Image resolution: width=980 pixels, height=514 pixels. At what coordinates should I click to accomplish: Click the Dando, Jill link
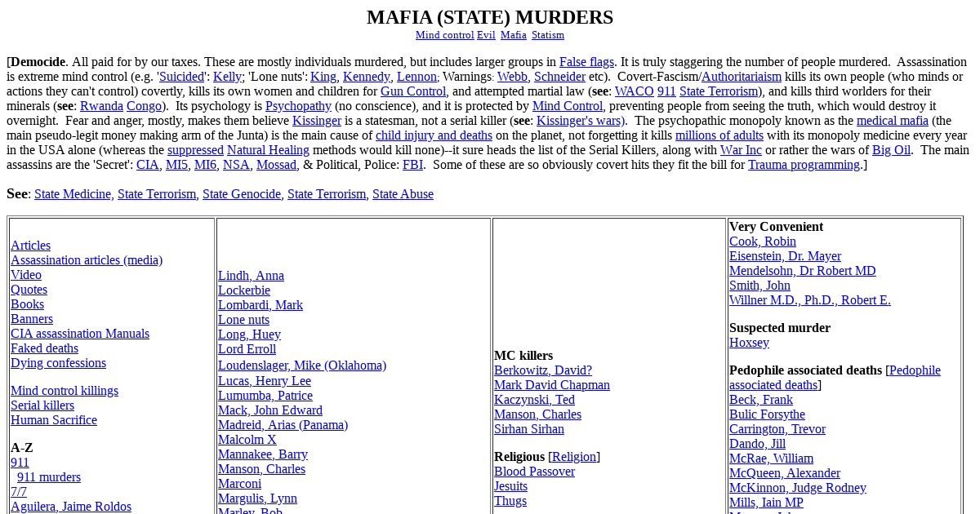pos(757,444)
